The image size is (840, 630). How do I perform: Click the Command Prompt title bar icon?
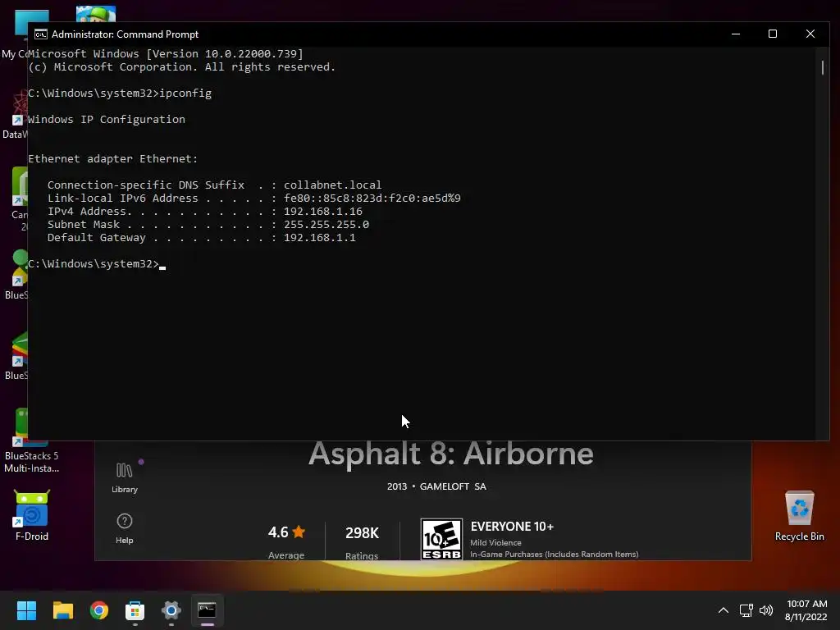(41, 34)
